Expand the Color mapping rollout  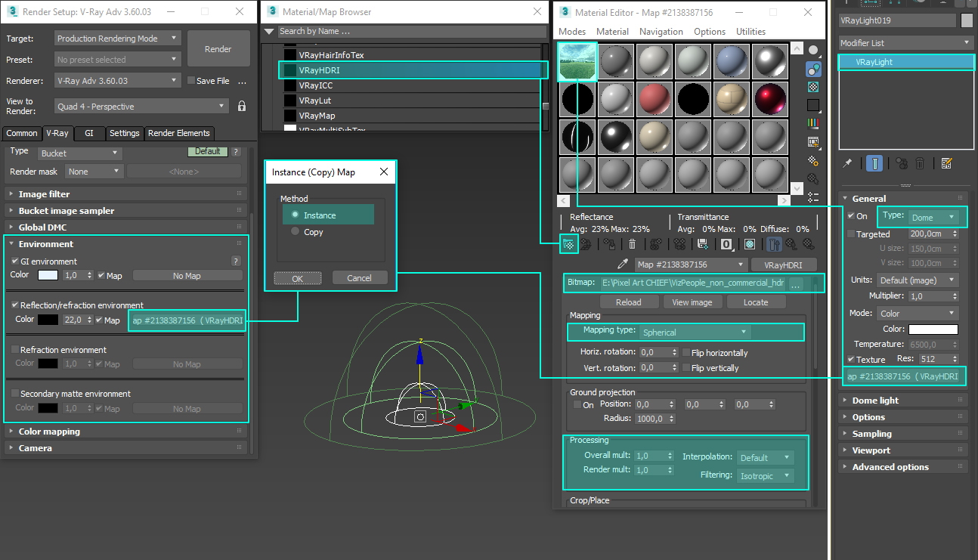coord(126,432)
